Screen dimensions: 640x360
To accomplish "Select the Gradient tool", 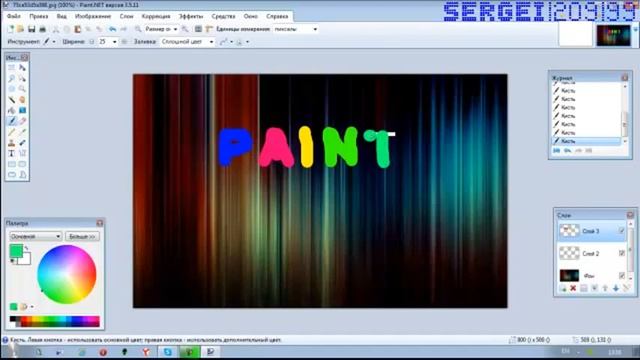I will [22, 110].
